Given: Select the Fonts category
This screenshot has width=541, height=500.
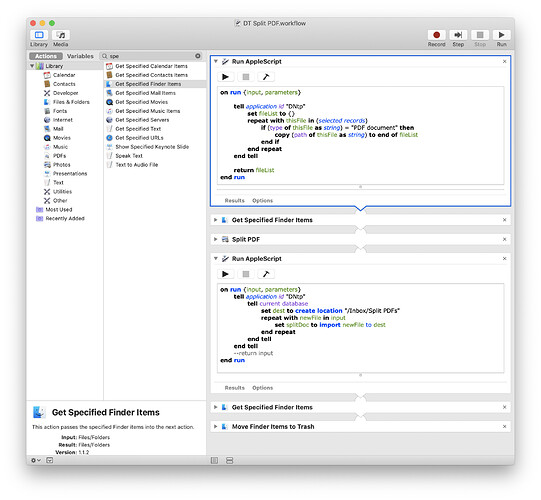Looking at the screenshot, I should tap(60, 111).
